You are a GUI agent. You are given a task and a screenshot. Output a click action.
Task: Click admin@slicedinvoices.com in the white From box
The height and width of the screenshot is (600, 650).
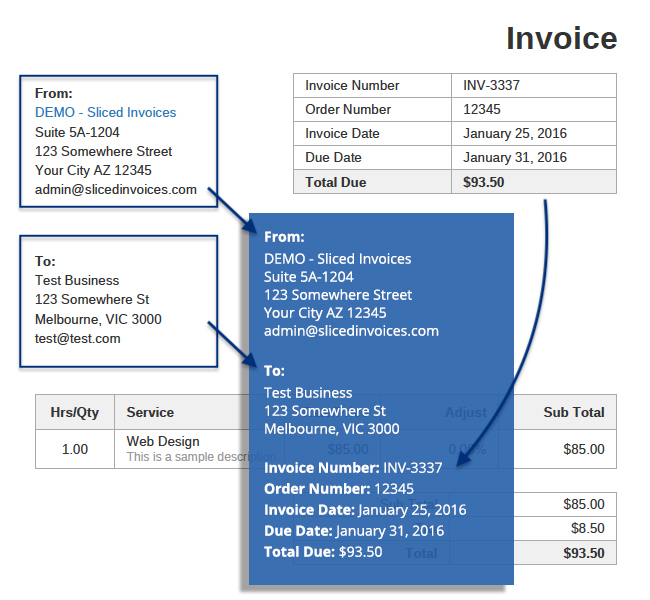click(116, 190)
